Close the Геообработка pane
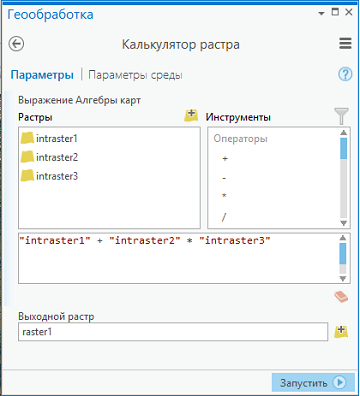This screenshot has height=396, width=360. coord(349,12)
